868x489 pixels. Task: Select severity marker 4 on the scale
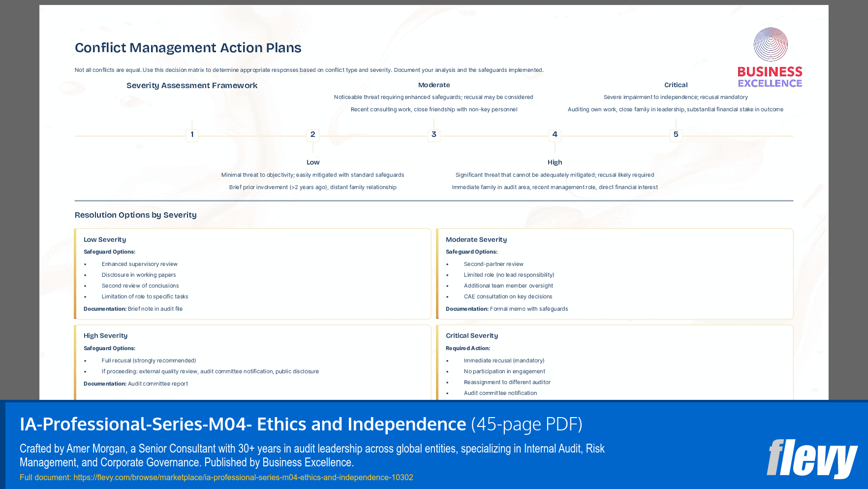(x=555, y=135)
